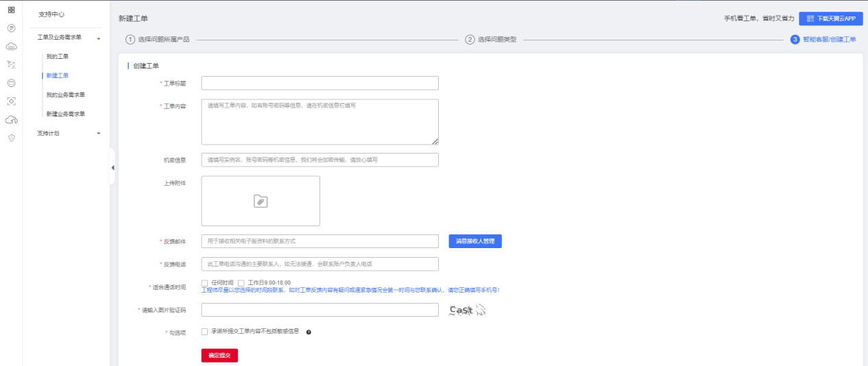The image size is (868, 366).
Task: Click the red 确定提交 button
Action: click(x=219, y=356)
